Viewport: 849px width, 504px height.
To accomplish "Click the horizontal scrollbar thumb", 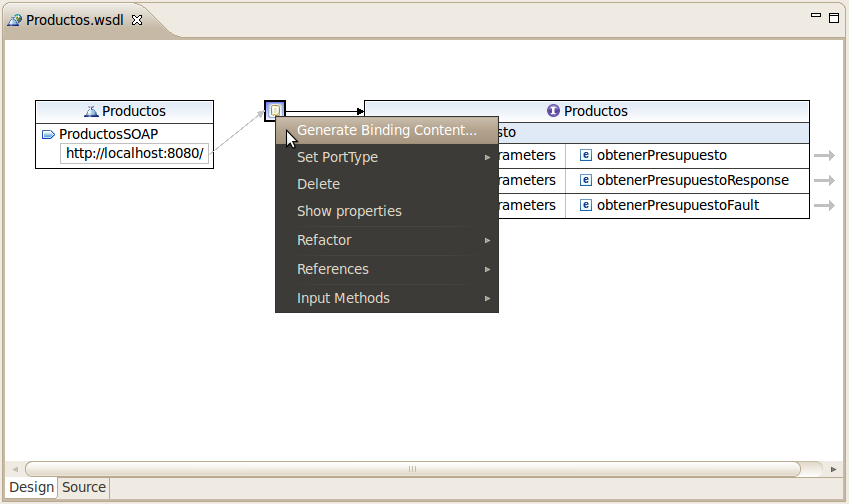I will (x=413, y=469).
